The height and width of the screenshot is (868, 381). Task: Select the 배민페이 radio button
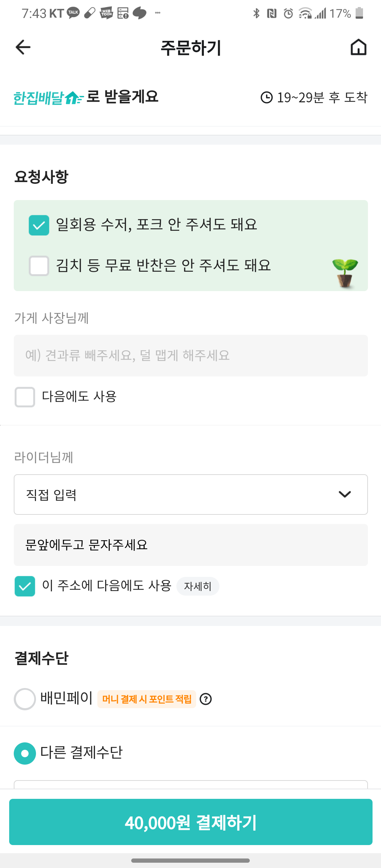click(x=25, y=699)
